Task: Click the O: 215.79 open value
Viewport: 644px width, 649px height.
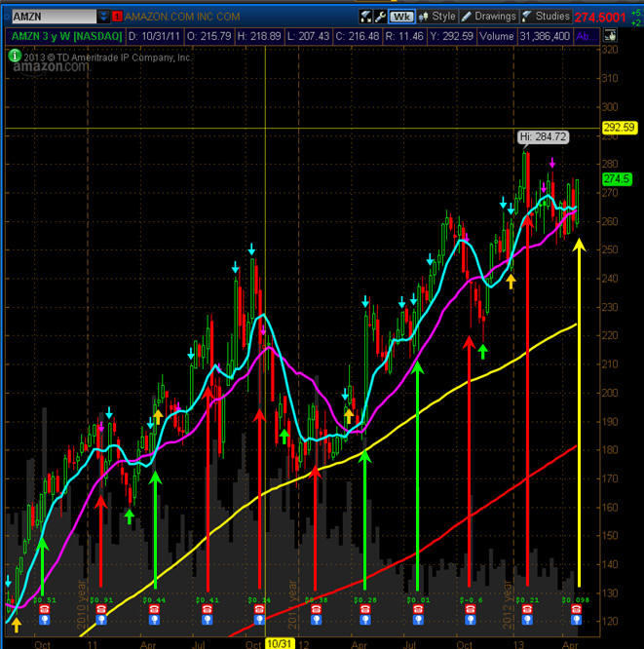Action: [x=209, y=36]
